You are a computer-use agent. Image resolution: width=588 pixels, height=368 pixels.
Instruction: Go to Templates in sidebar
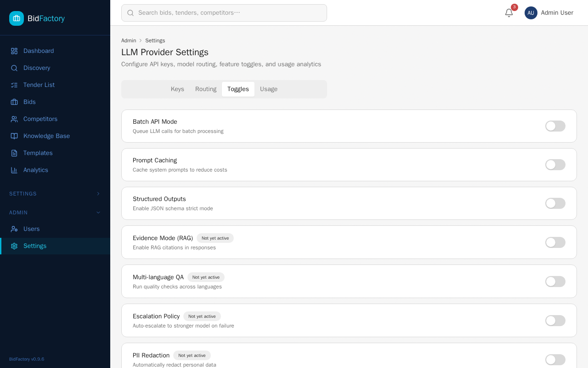pyautogui.click(x=55, y=153)
